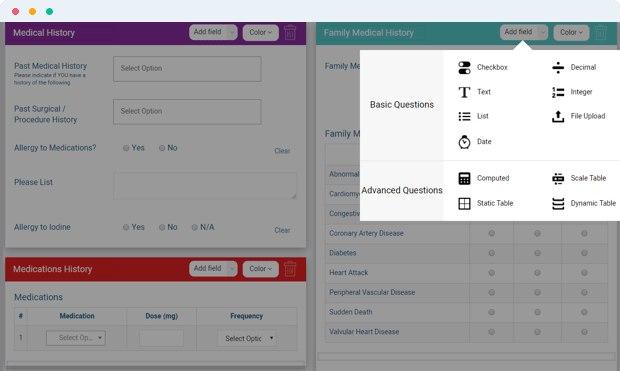
Task: Click the Please List text area
Action: [205, 186]
